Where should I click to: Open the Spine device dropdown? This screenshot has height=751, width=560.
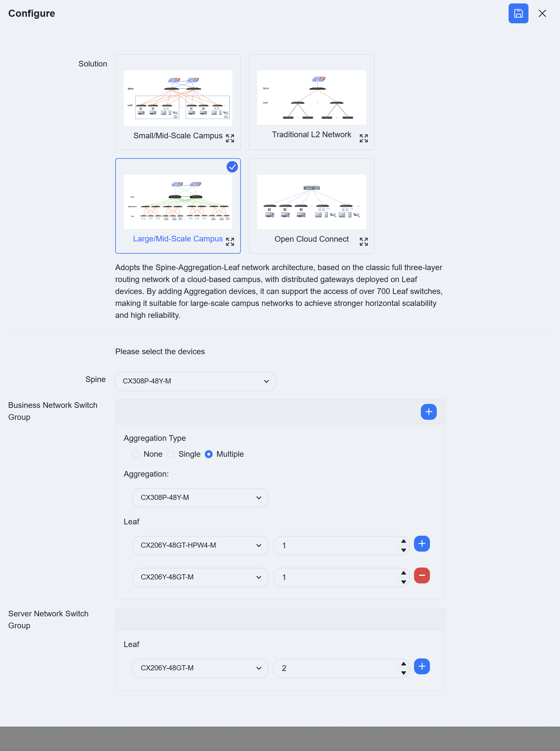point(195,381)
